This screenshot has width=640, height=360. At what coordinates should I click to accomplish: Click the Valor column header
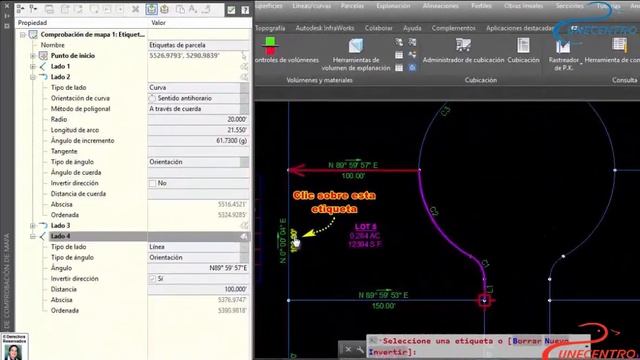click(158, 23)
